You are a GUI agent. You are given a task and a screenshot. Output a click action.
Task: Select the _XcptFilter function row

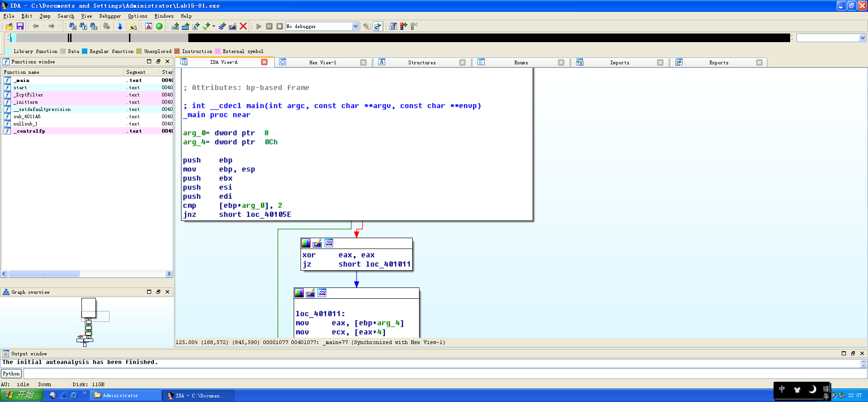point(87,95)
